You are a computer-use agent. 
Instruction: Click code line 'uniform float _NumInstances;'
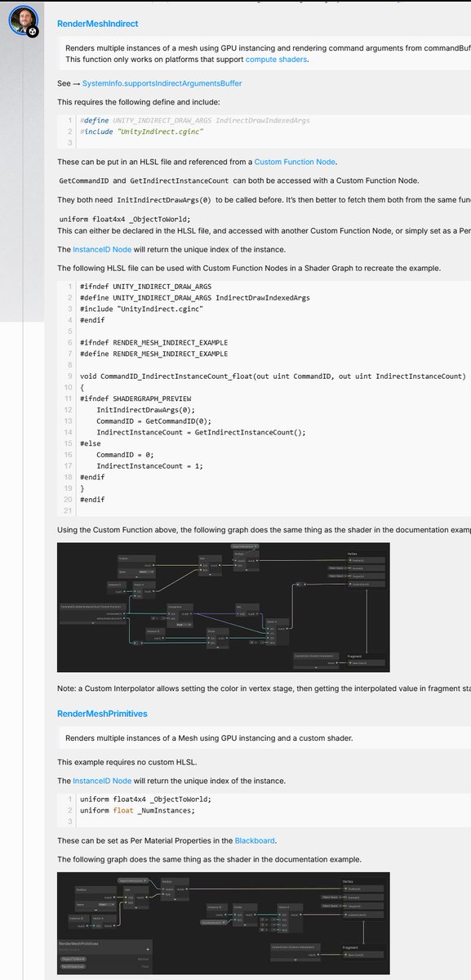pyautogui.click(x=136, y=810)
